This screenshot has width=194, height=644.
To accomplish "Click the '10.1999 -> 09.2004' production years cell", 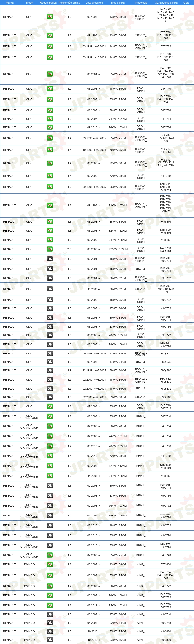I will (x=94, y=150).
